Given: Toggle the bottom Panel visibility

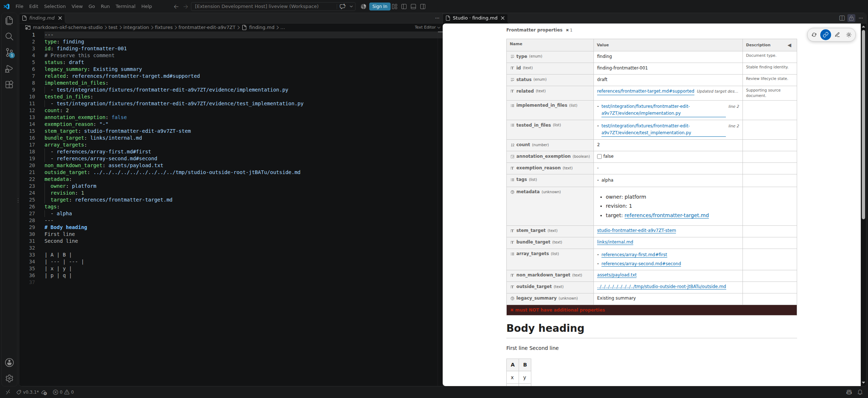Looking at the screenshot, I should click(x=413, y=6).
